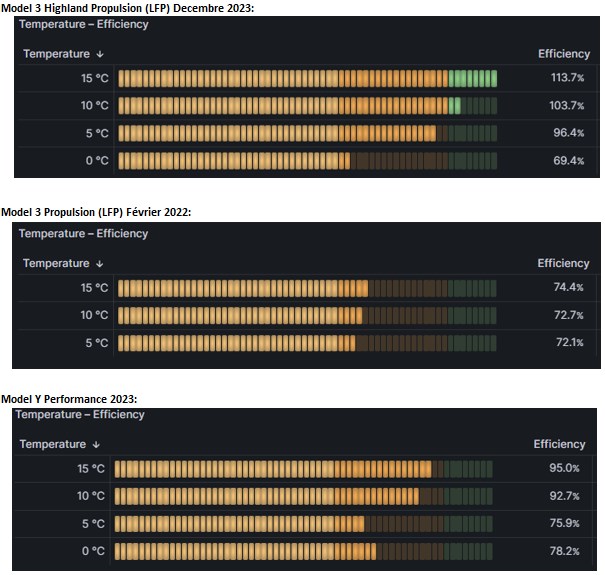Screen dimensions: 605x575
Task: Select 5 °C label in Model Y panel
Action: point(93,524)
